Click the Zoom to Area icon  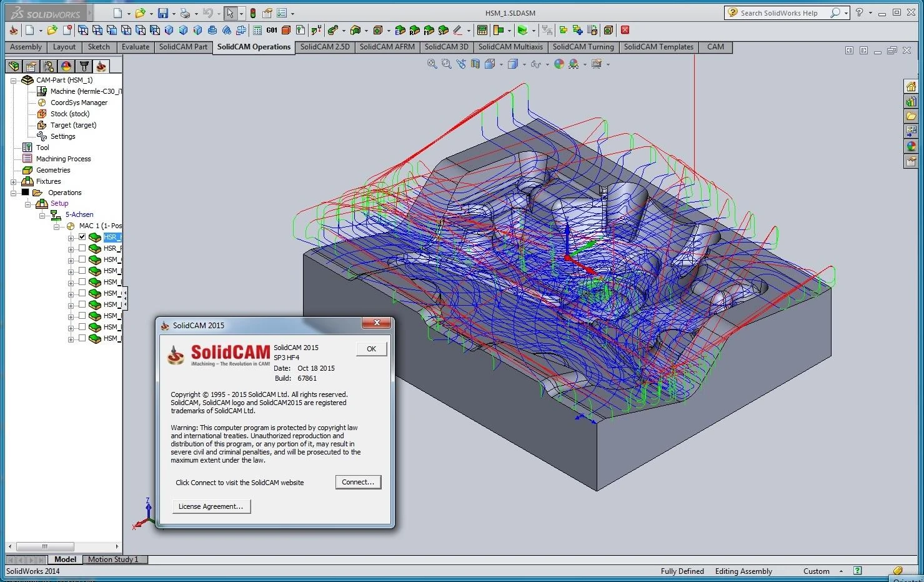click(x=446, y=64)
